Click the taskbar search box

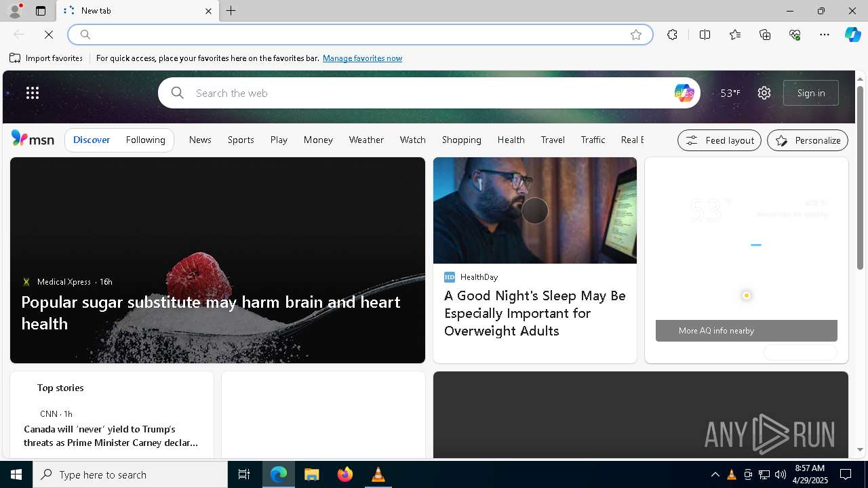(x=130, y=474)
